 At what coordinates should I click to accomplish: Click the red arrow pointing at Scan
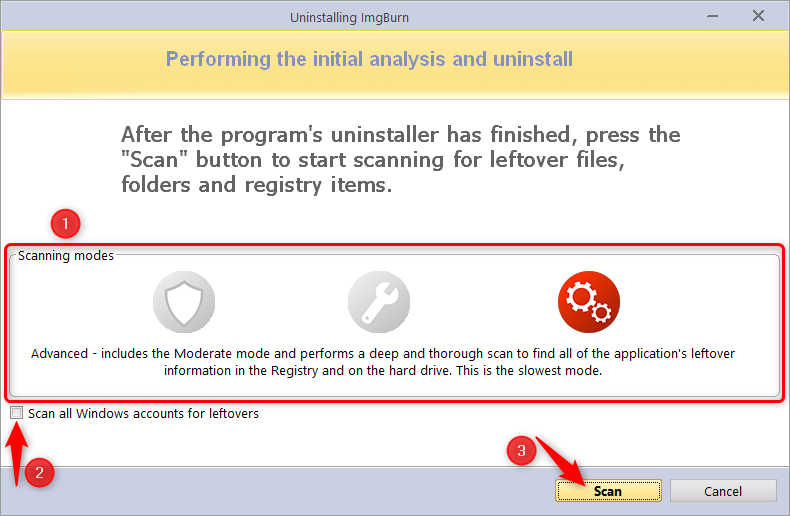click(560, 461)
